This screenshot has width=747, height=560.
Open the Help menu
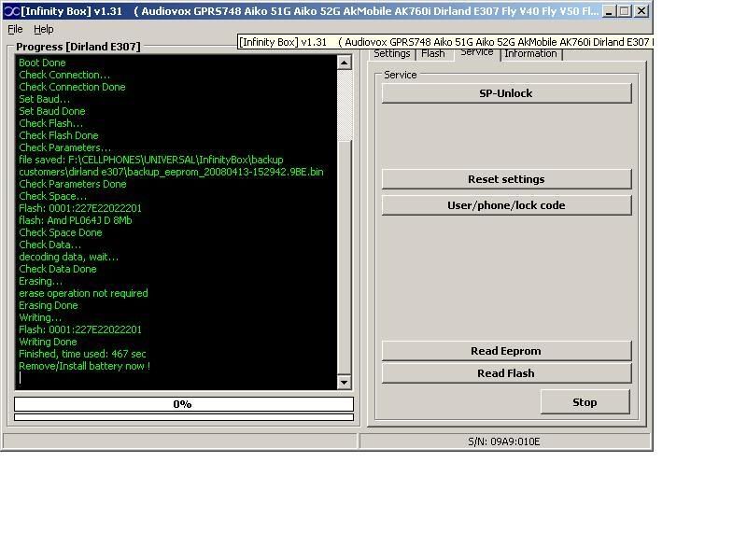pos(43,30)
